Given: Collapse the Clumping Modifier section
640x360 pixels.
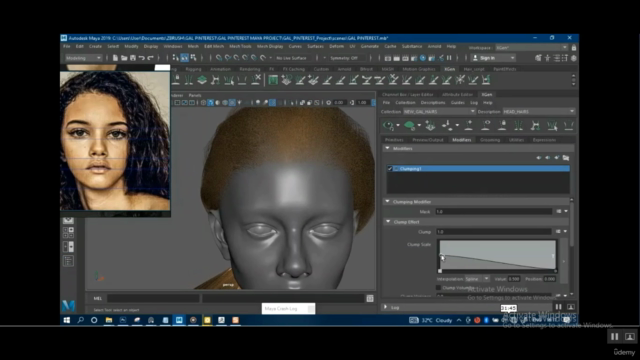Looking at the screenshot, I should pos(387,202).
